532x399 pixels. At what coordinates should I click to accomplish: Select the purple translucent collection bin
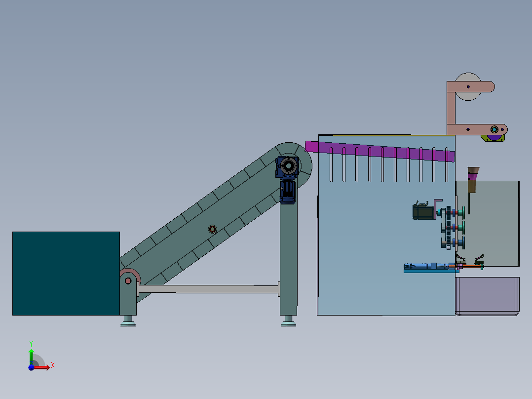click(488, 296)
